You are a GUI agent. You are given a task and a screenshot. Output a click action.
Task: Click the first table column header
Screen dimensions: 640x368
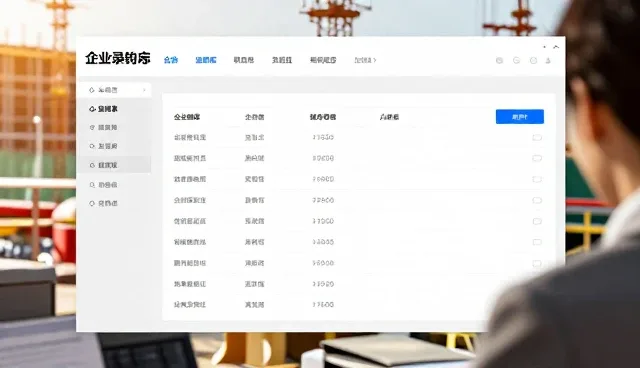tap(187, 117)
